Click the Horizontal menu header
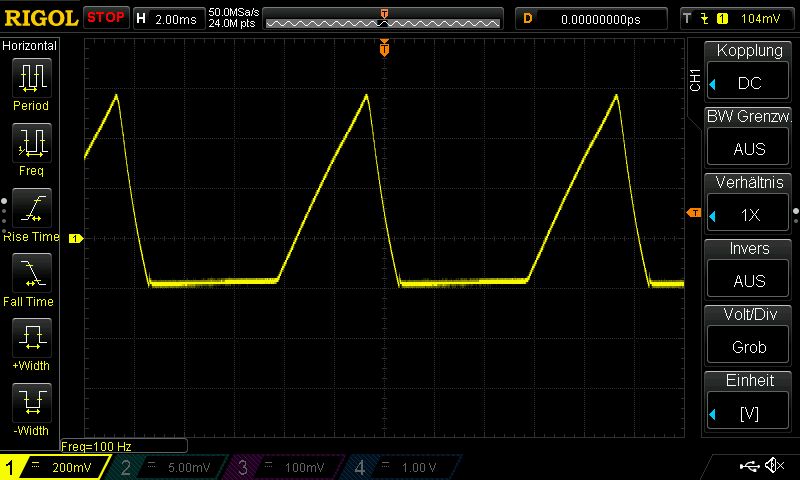 click(x=30, y=45)
